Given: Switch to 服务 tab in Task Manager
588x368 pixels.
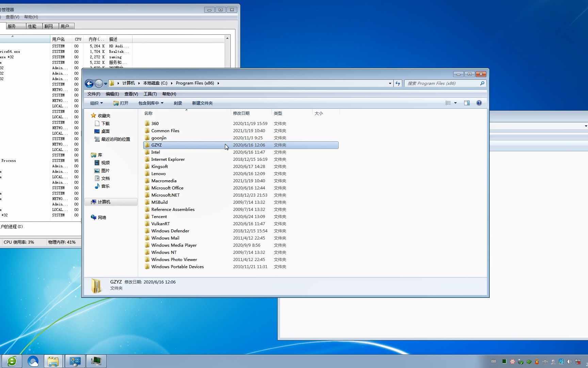Looking at the screenshot, I should click(x=16, y=26).
